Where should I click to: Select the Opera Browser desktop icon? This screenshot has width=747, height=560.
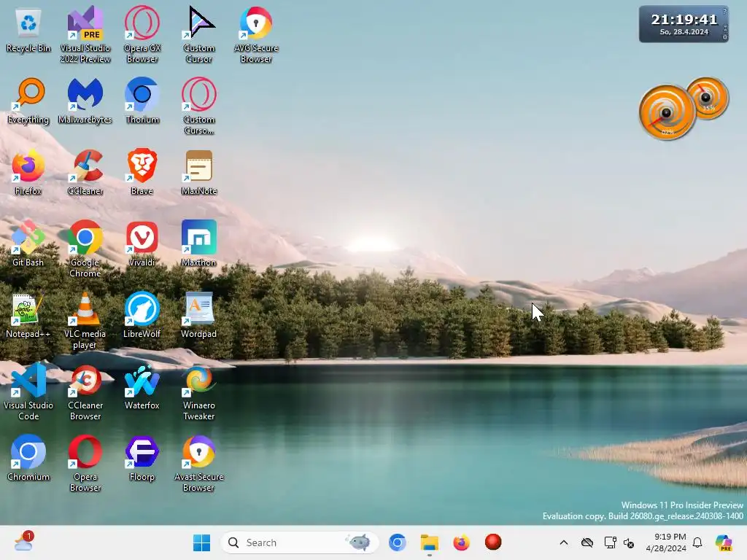pyautogui.click(x=85, y=463)
